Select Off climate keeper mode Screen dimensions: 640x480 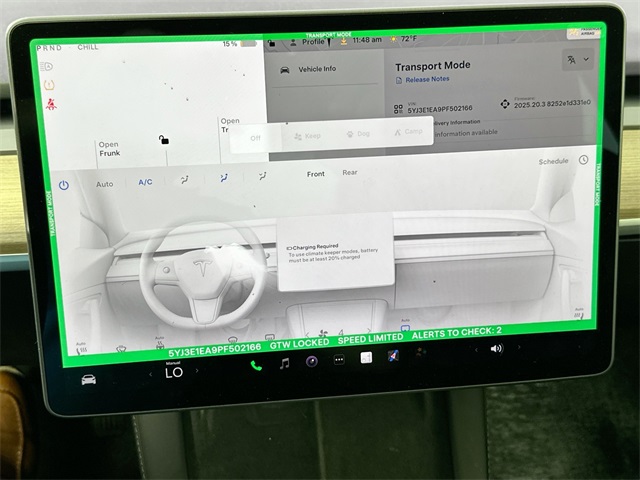(256, 138)
